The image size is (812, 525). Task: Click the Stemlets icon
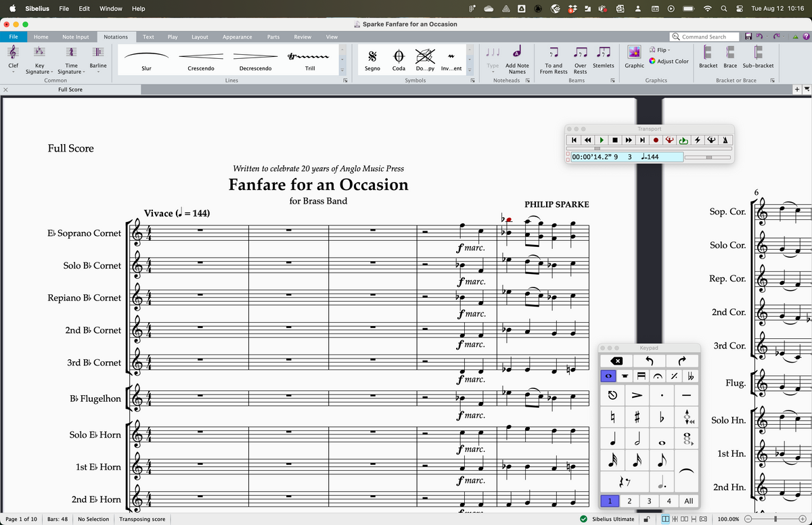click(604, 52)
